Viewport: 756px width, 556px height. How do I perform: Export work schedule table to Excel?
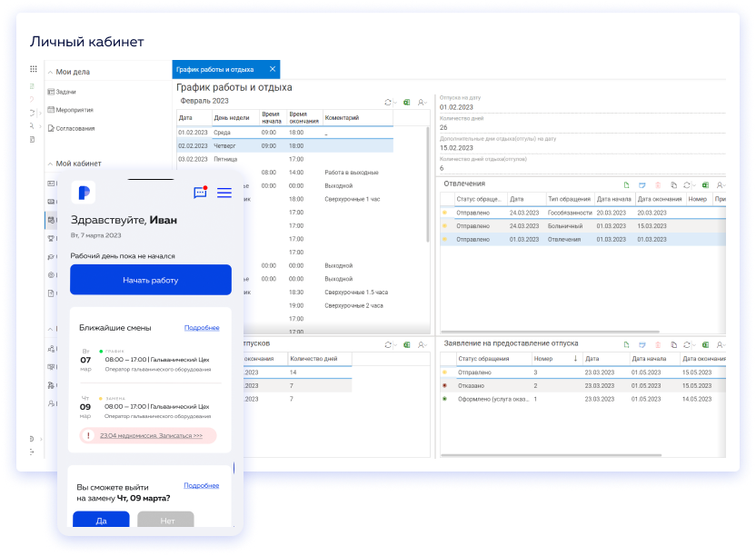tap(406, 103)
